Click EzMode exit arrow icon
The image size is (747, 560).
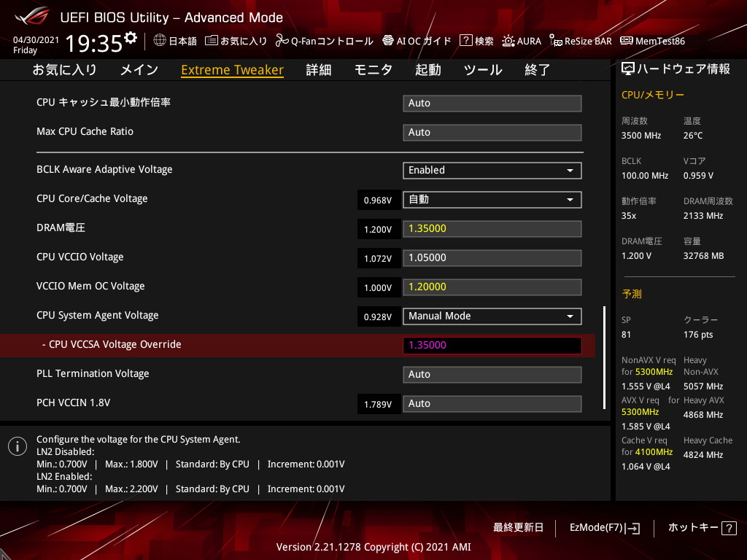[x=634, y=528]
